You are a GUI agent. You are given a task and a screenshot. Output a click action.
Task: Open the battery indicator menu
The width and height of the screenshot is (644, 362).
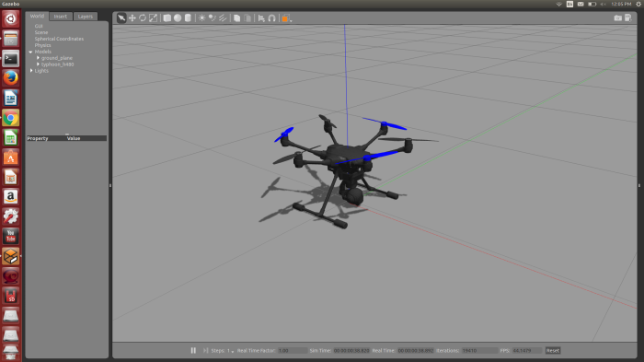(x=592, y=4)
